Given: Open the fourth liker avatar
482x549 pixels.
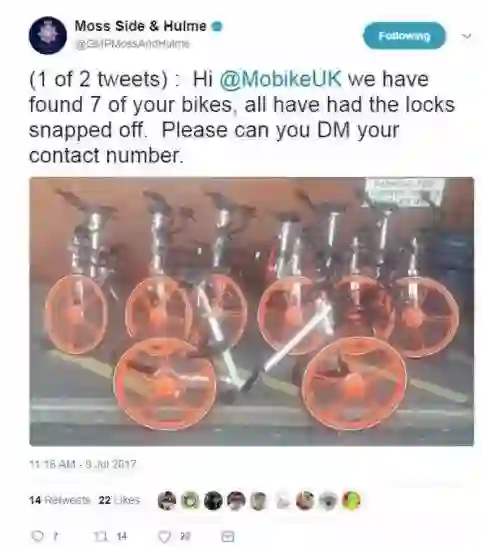Looking at the screenshot, I should click(x=236, y=500).
